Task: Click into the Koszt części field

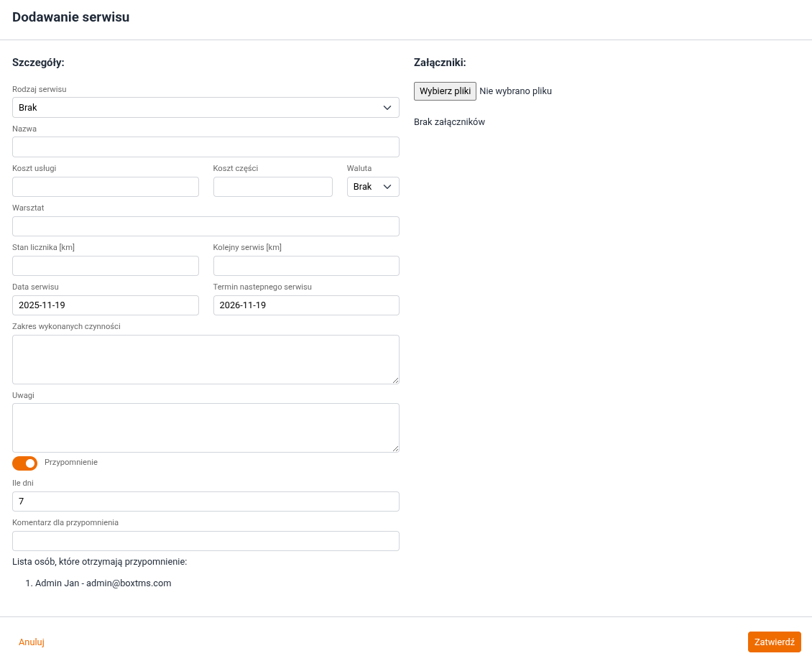Action: [272, 187]
